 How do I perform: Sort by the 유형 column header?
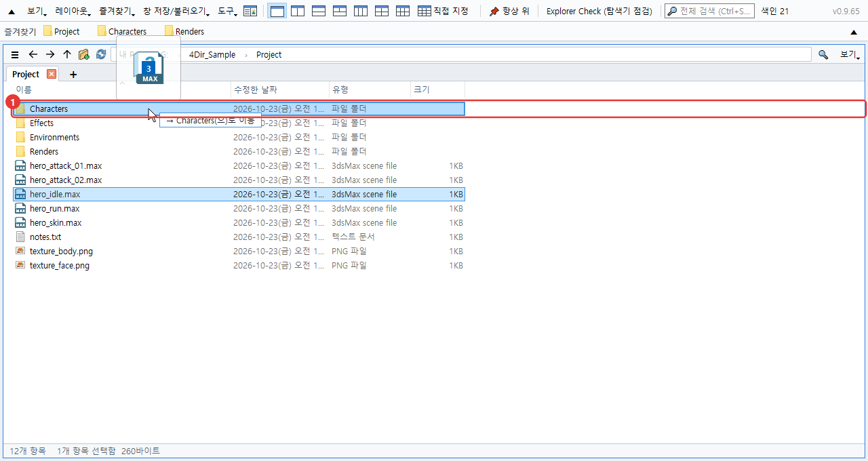tap(370, 89)
